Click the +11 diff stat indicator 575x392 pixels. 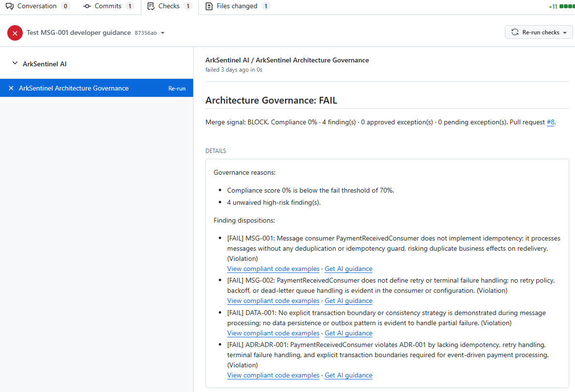pyautogui.click(x=553, y=7)
